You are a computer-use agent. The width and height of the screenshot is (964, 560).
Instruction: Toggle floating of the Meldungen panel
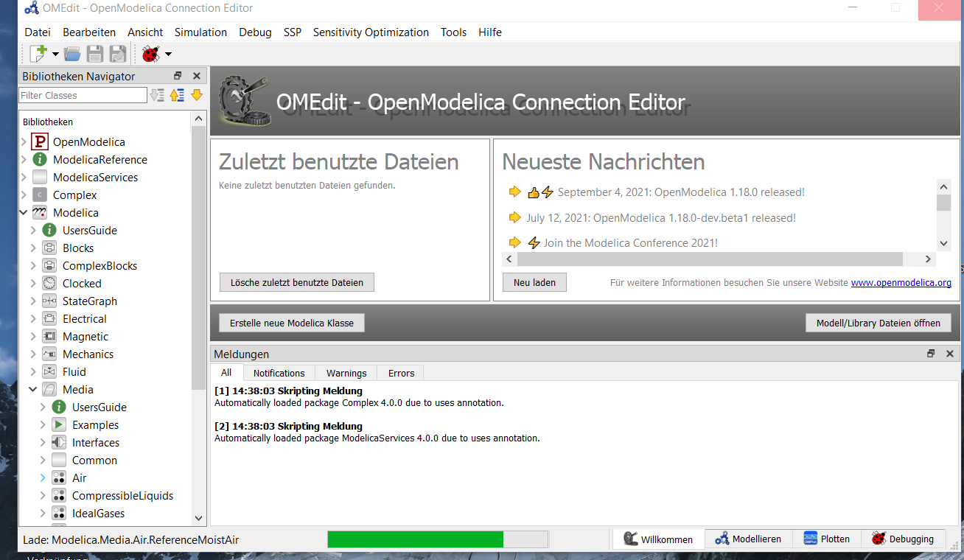click(931, 354)
